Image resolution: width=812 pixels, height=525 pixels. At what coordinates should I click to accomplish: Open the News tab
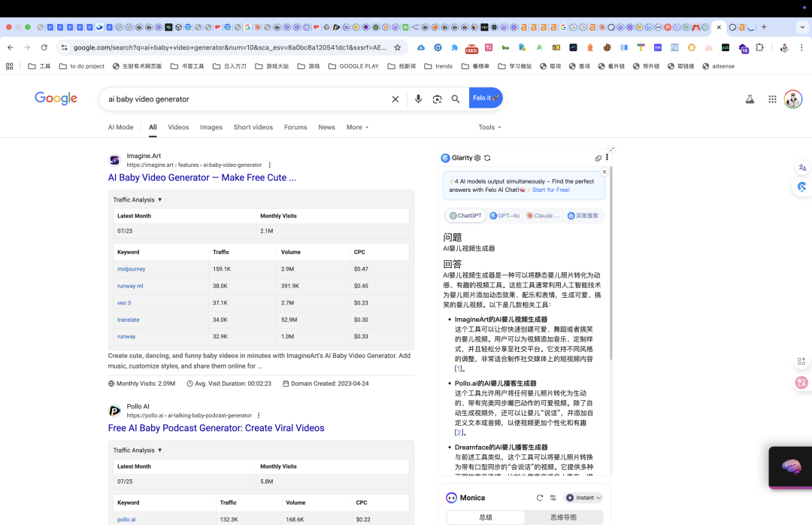[x=326, y=127]
